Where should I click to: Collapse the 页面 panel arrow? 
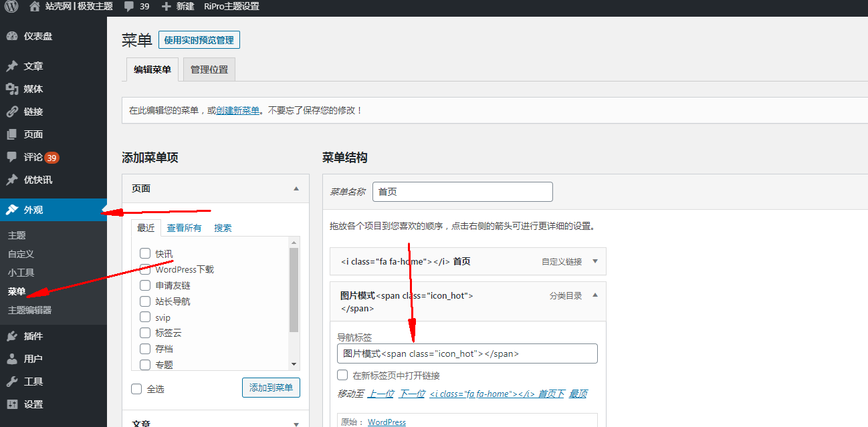(x=296, y=189)
